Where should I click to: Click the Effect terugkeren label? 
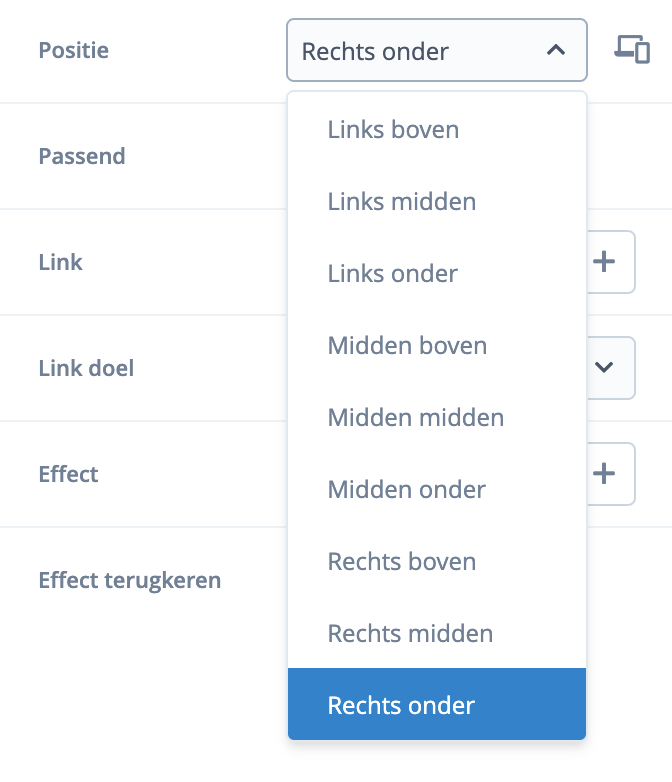(129, 580)
